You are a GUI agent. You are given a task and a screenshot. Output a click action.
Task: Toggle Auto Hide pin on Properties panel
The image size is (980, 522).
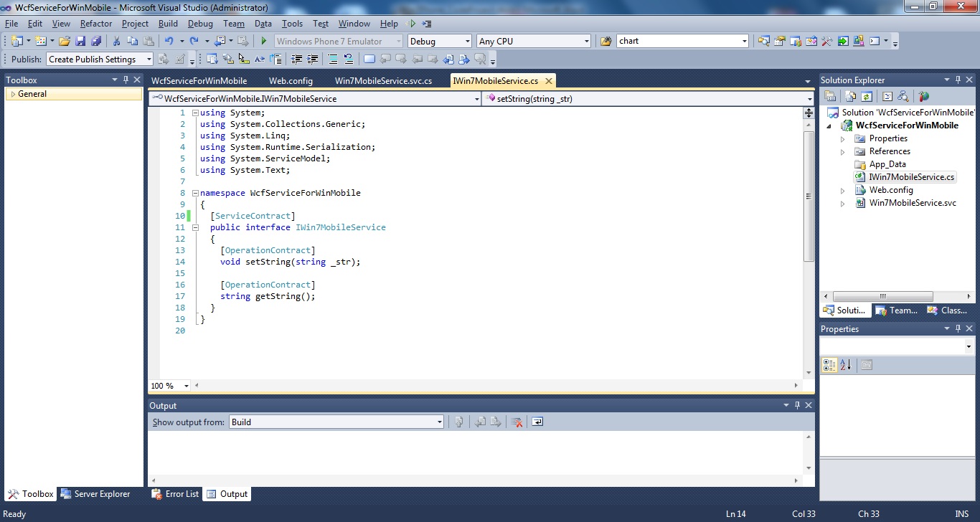958,328
